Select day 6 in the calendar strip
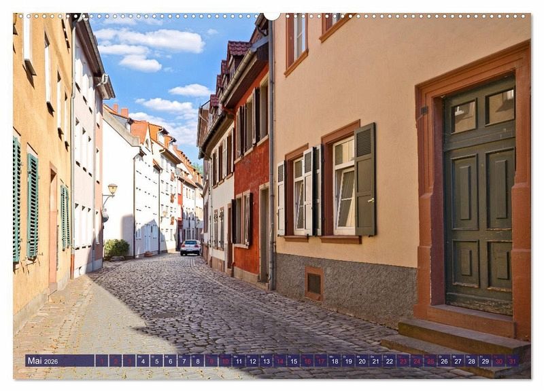544x392 pixels. 171,361
